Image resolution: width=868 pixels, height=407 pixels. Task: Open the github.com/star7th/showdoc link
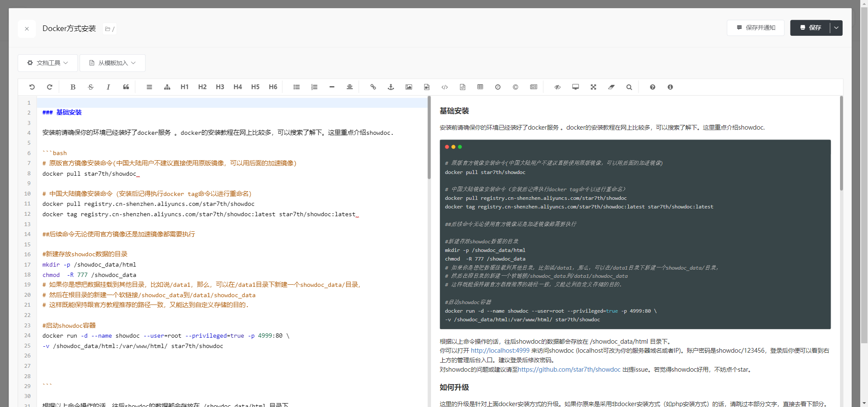569,370
